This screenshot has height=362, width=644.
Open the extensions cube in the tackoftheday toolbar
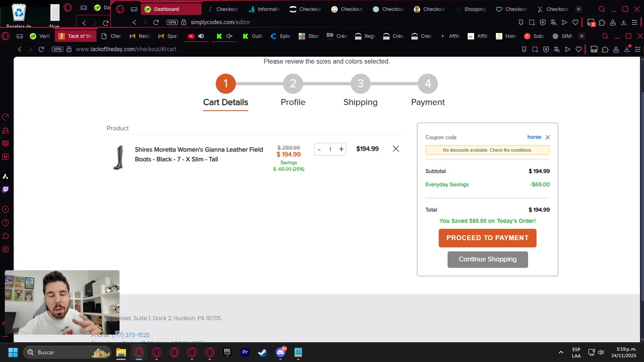(x=605, y=49)
